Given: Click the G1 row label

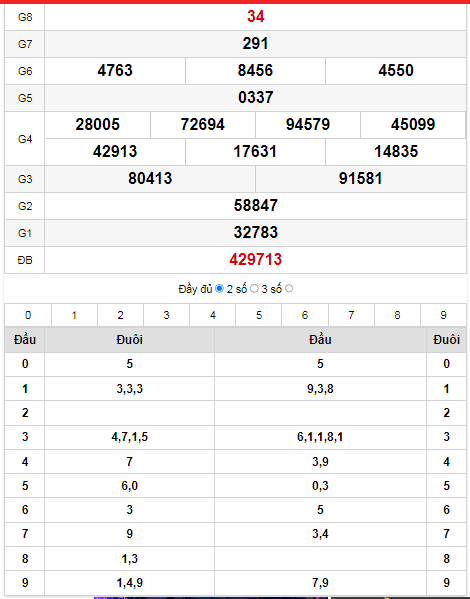Looking at the screenshot, I should click(x=25, y=233).
